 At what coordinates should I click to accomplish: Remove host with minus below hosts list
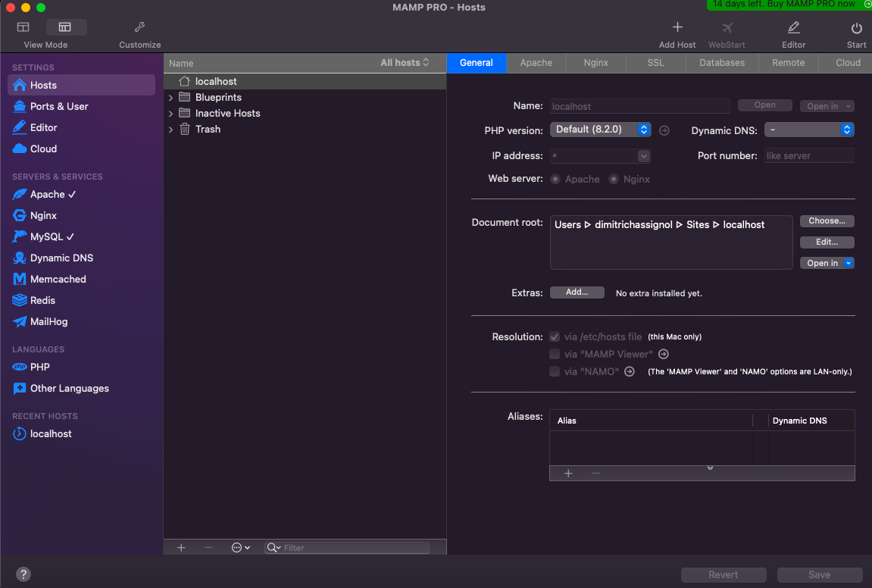(208, 547)
